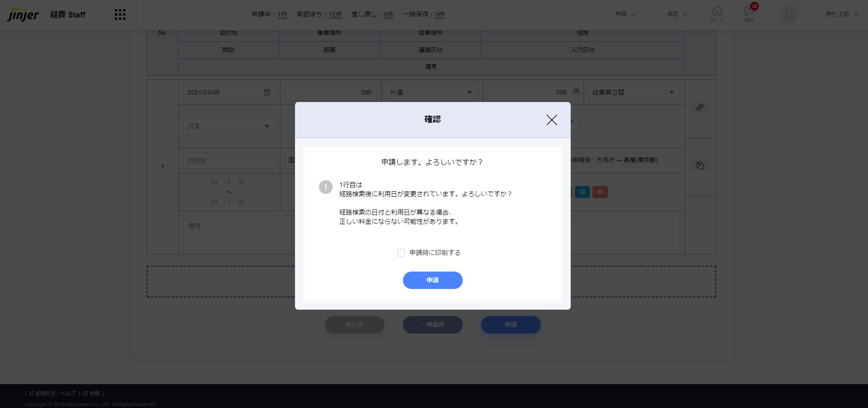Image resolution: width=868 pixels, height=408 pixels.
Task: Open the 承認 menu in header
Action: click(x=677, y=14)
